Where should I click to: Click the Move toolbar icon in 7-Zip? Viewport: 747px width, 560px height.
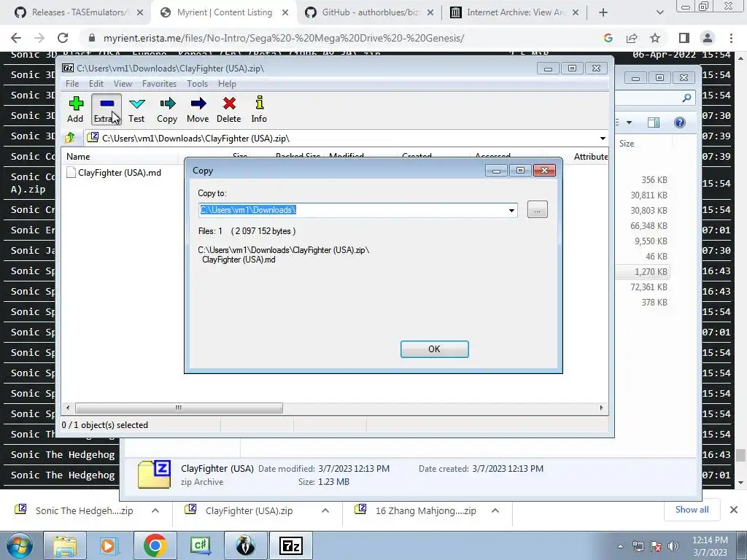click(x=198, y=109)
